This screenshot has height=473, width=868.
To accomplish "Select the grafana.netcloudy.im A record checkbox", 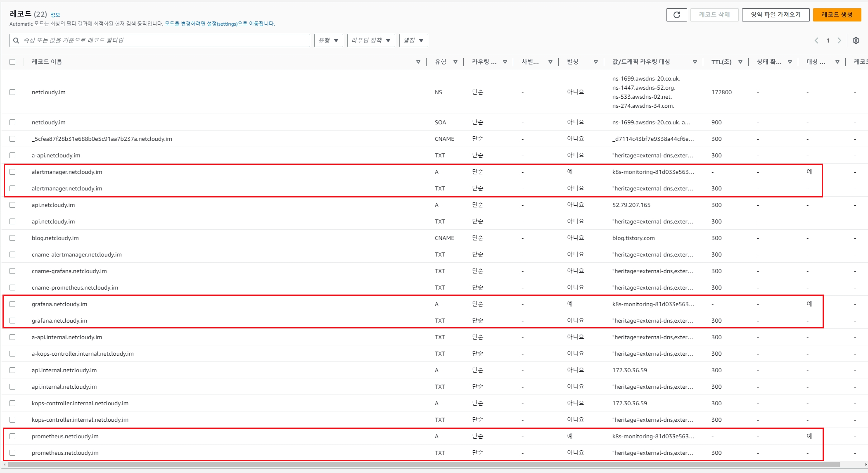I will 12,304.
